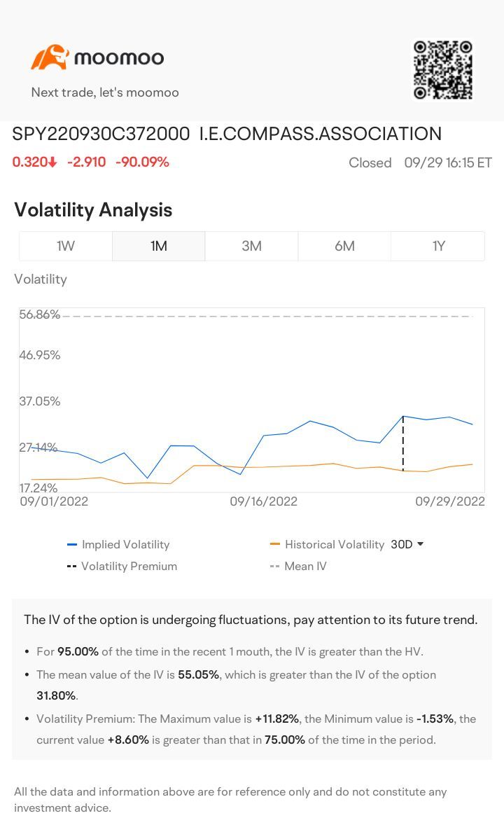Click the red down-arrow price indicator
This screenshot has width=504, height=839.
[x=53, y=162]
